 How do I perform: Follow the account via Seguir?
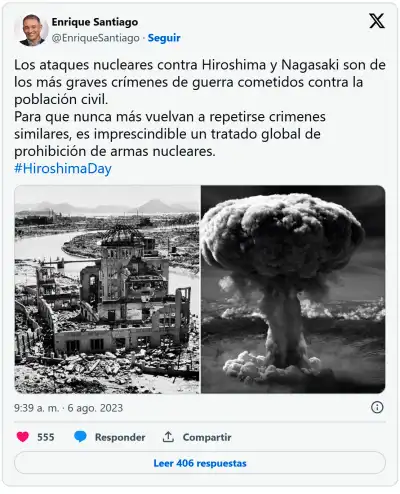164,38
